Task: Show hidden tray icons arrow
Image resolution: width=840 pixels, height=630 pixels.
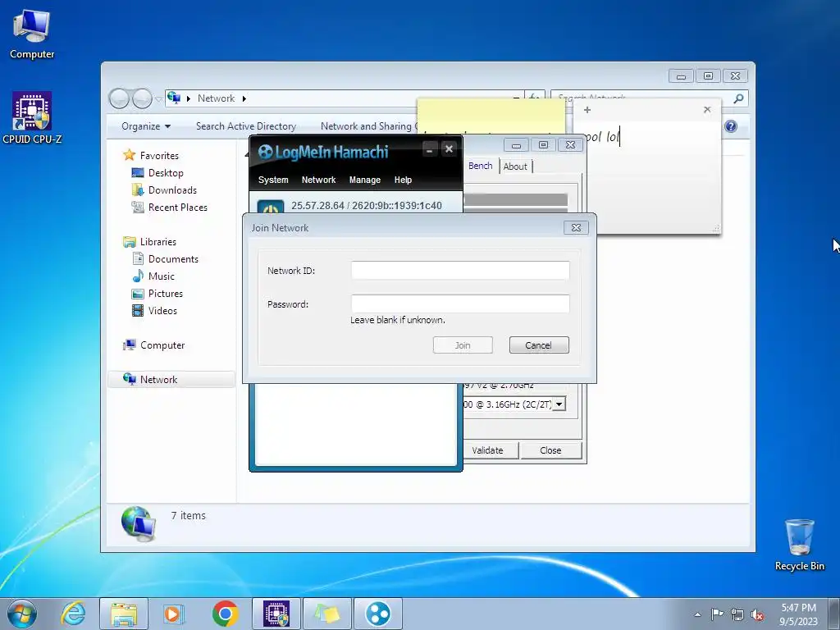Action: coord(697,614)
